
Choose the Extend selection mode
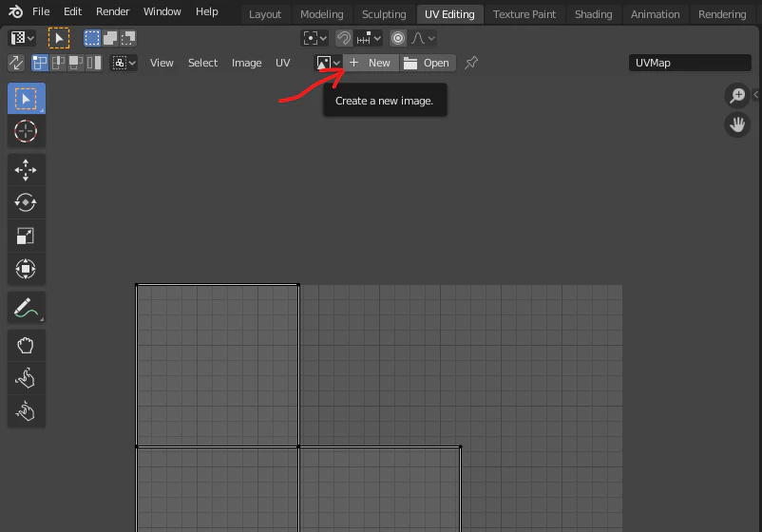(x=110, y=38)
